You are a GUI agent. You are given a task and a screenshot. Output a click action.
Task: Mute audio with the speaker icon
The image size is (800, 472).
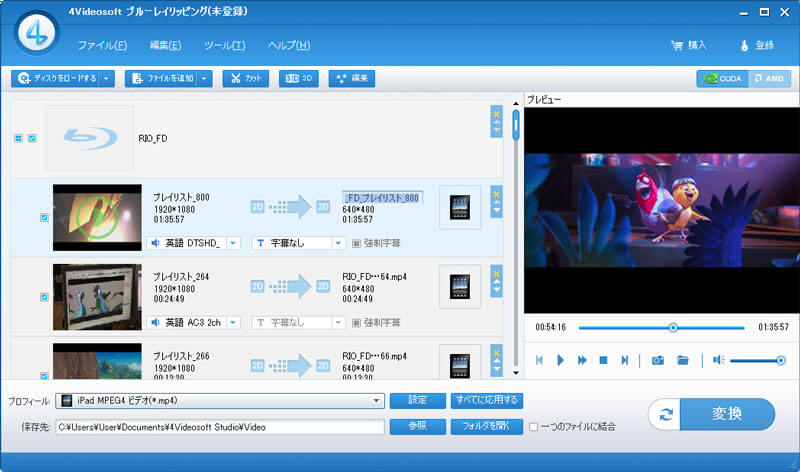coord(718,360)
